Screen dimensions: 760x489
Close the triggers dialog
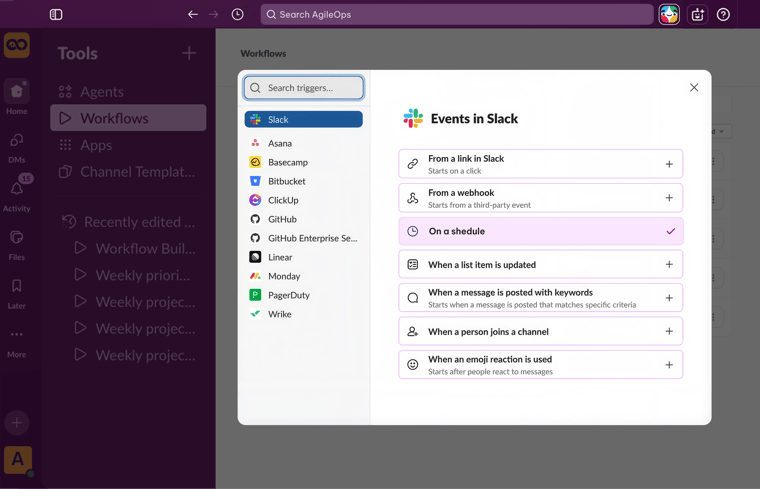(694, 87)
